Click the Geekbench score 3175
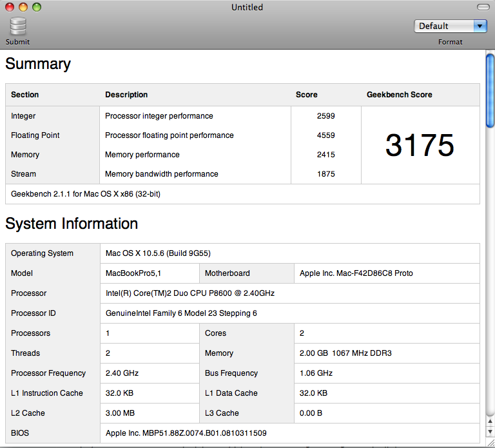 tap(420, 145)
